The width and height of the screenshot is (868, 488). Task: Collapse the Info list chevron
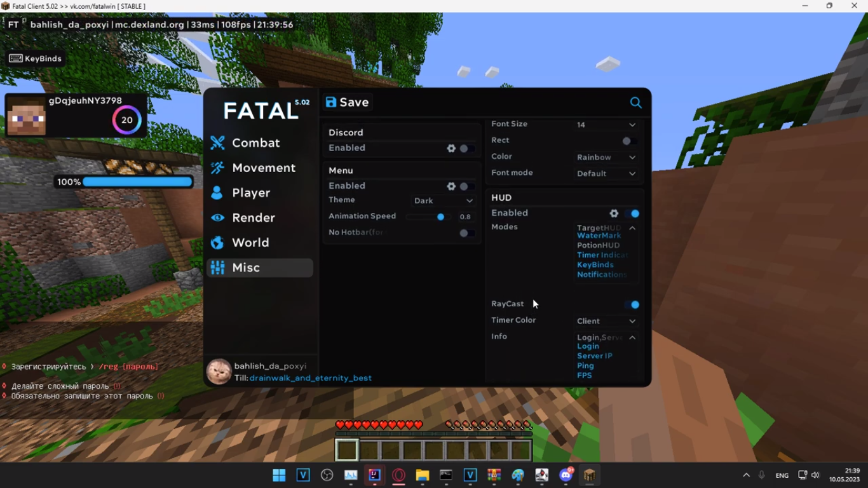[x=632, y=338]
